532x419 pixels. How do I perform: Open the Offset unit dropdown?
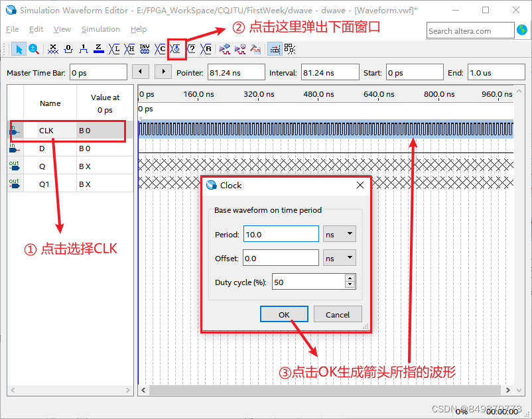pos(339,258)
